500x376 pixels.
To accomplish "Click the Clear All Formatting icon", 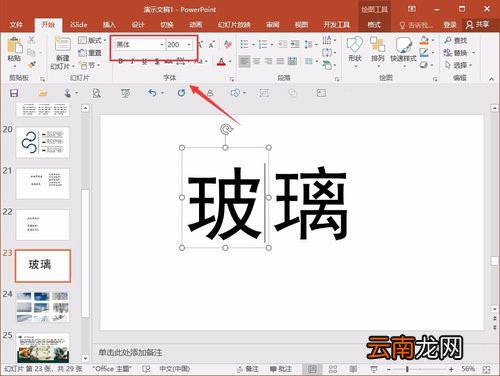I will [x=228, y=45].
